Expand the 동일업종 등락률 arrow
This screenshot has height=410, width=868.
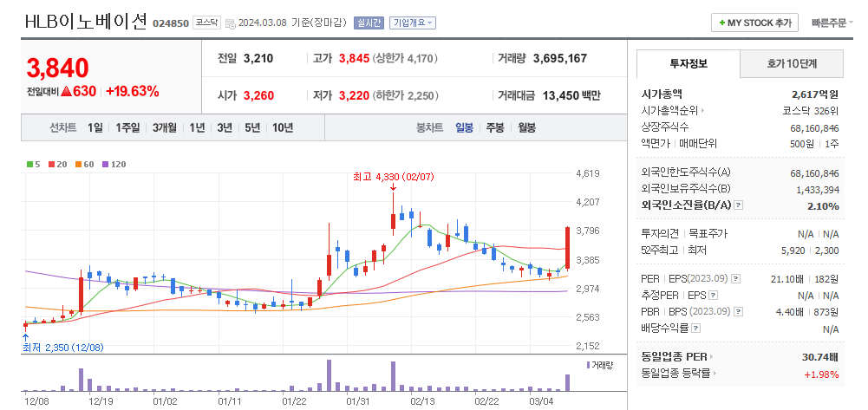coord(715,374)
